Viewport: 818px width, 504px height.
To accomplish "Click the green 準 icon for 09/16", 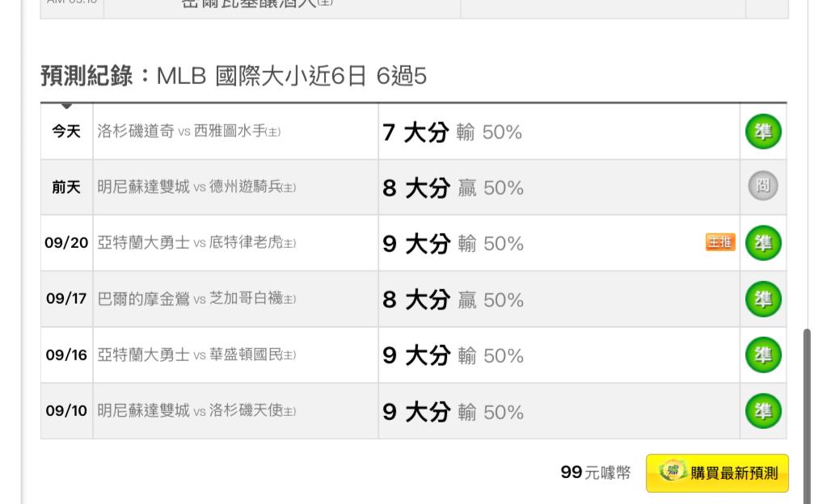I will pos(763,355).
